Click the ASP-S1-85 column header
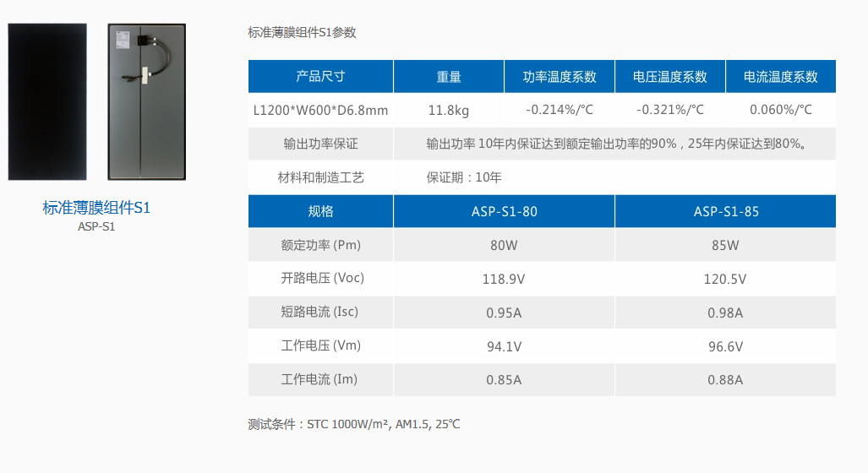 tap(726, 211)
